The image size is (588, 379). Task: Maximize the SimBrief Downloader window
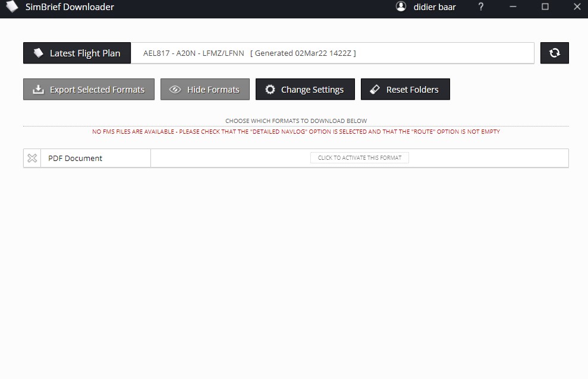[x=545, y=7]
